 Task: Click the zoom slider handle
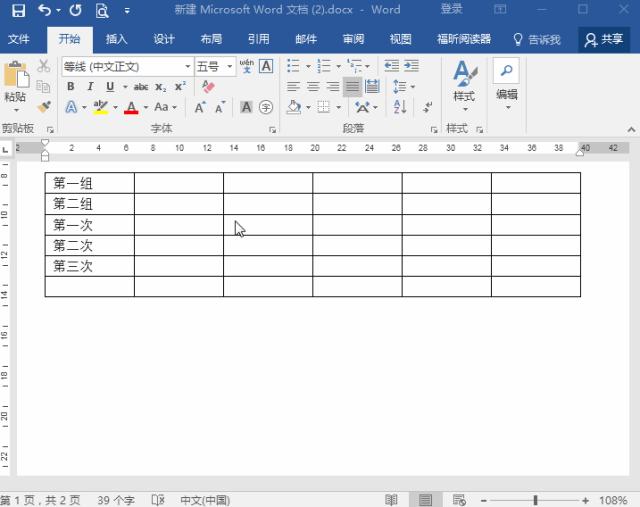[535, 500]
